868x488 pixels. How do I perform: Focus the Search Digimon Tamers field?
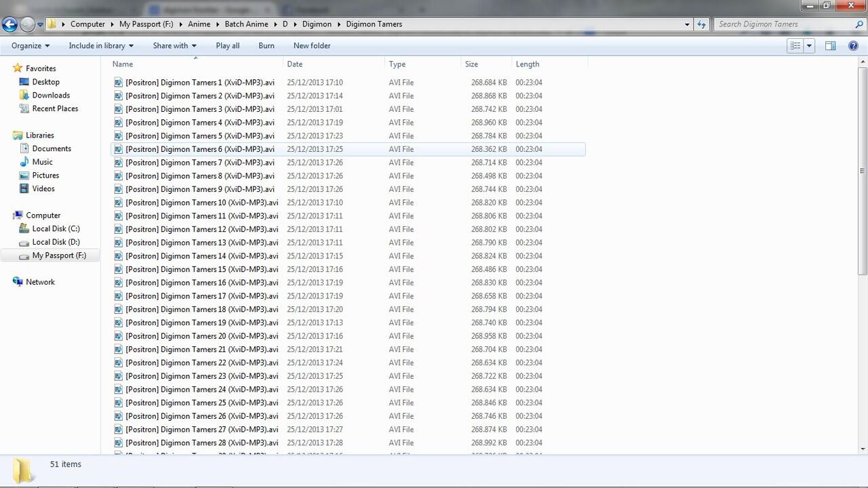pyautogui.click(x=784, y=24)
